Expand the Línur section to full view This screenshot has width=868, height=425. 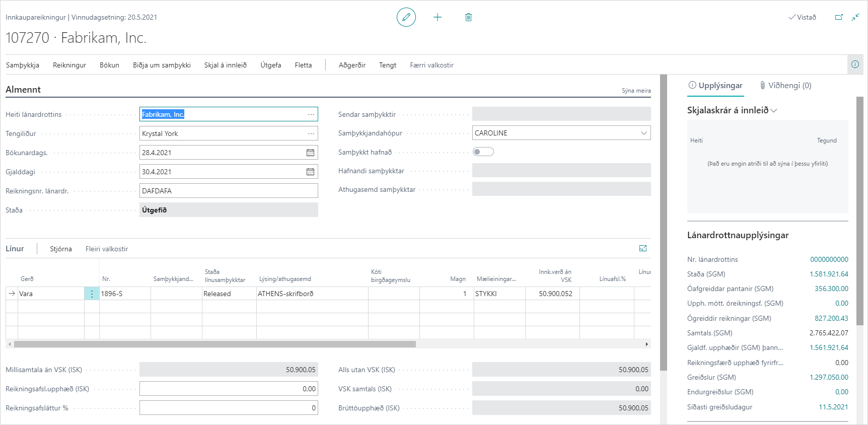click(643, 248)
